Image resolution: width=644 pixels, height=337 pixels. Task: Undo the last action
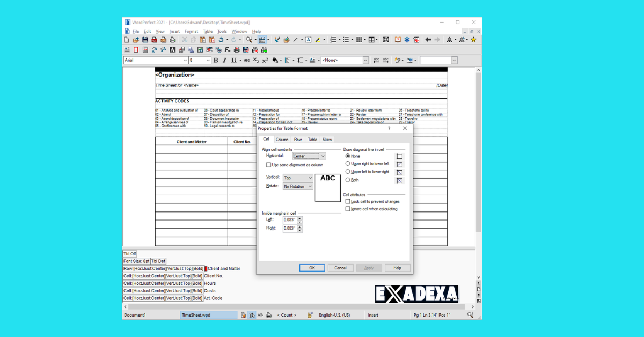pos(221,40)
